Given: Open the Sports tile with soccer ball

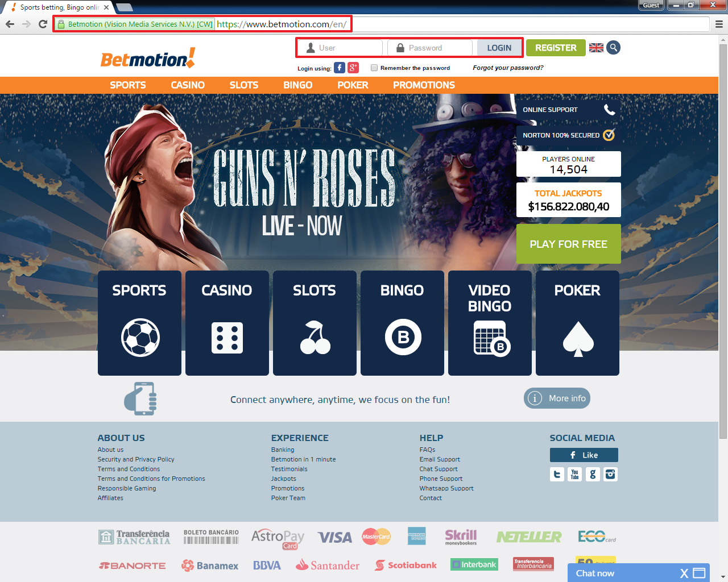Looking at the screenshot, I should point(139,323).
